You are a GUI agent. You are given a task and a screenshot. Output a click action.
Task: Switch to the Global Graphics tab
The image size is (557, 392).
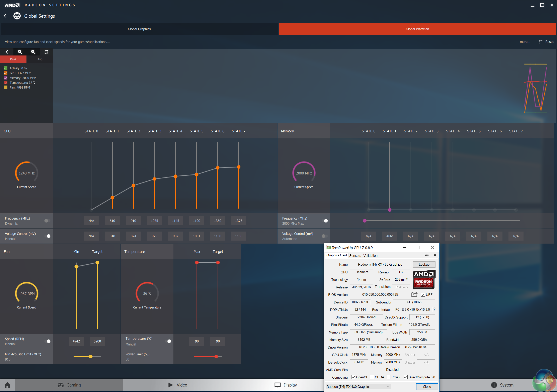139,29
